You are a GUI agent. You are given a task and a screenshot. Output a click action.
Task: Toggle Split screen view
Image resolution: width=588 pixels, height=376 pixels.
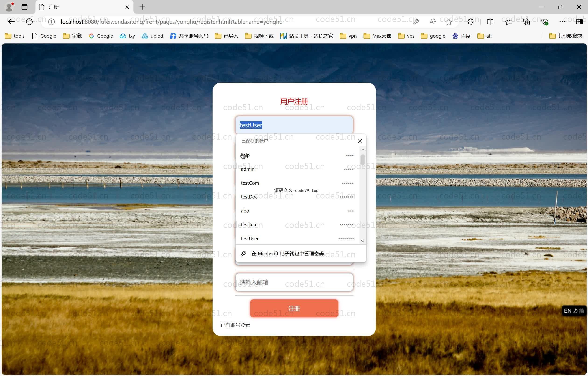click(490, 22)
